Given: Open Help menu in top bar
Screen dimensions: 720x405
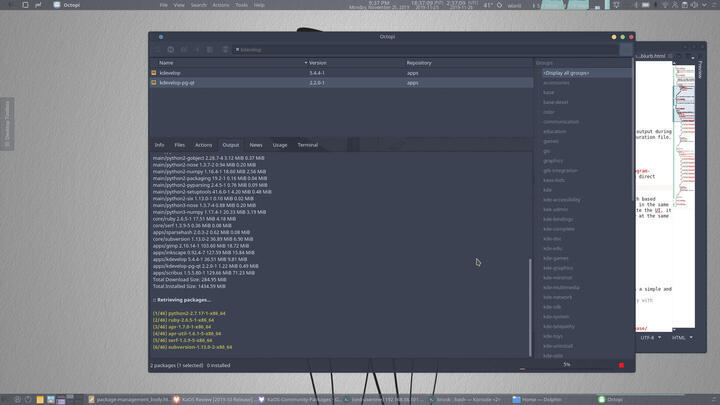Looking at the screenshot, I should point(259,5).
